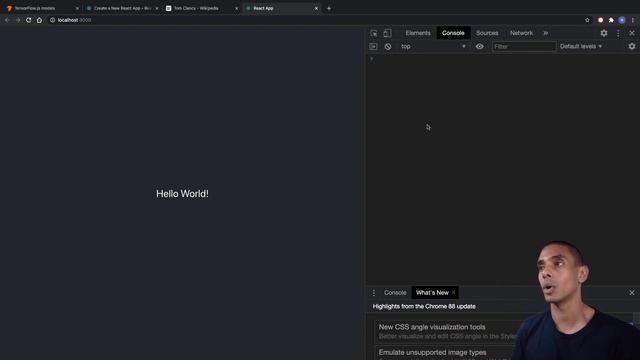Open the red extension icon in toolbar

coord(600,20)
